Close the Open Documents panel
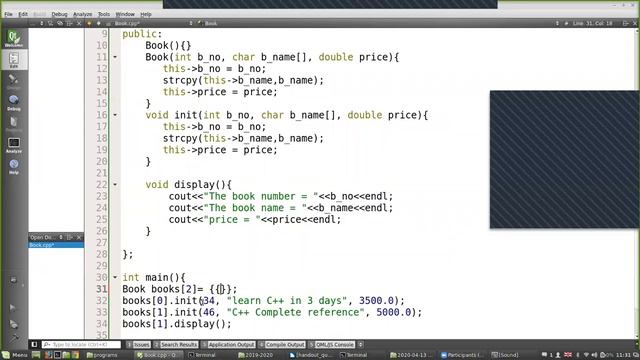The width and height of the screenshot is (640, 360). point(79,237)
